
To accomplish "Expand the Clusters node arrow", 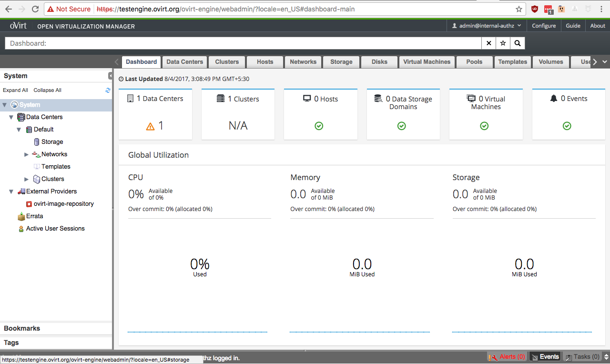I will (x=27, y=179).
